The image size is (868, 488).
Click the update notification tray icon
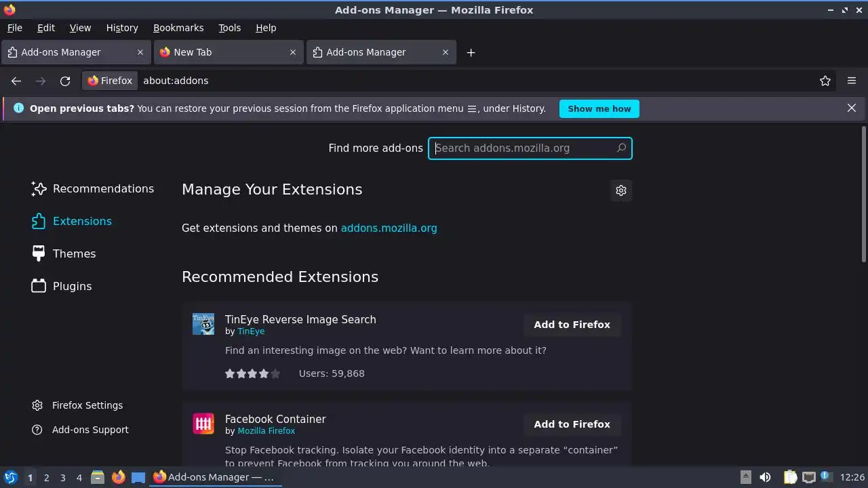click(x=825, y=477)
